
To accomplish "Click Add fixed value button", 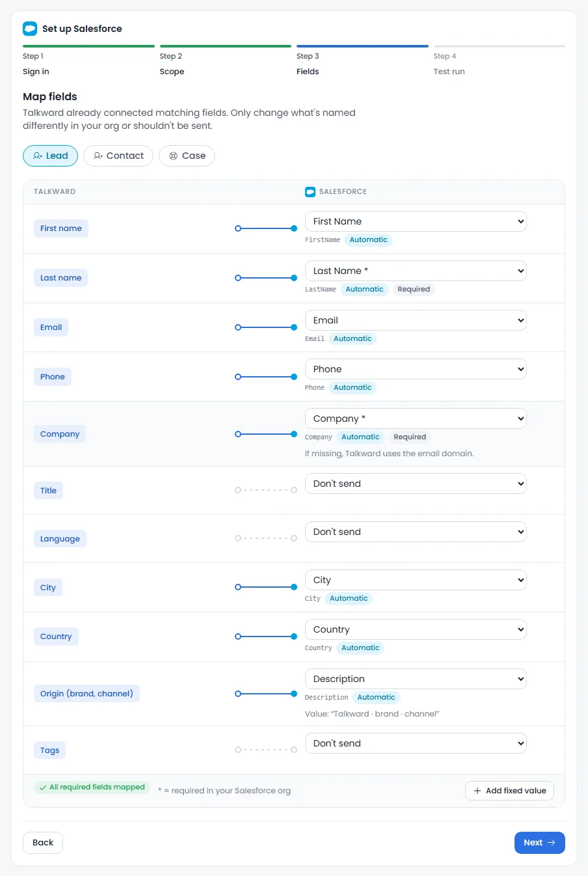I will pos(509,791).
